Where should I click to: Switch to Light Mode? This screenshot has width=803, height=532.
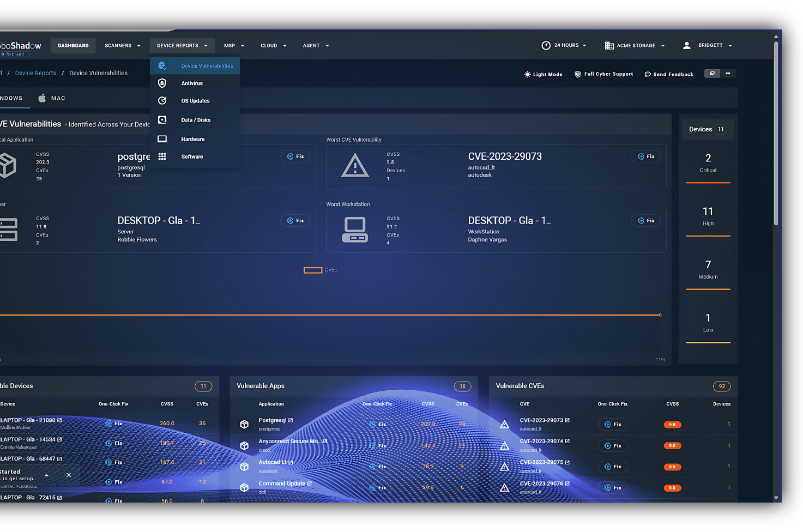click(x=543, y=74)
